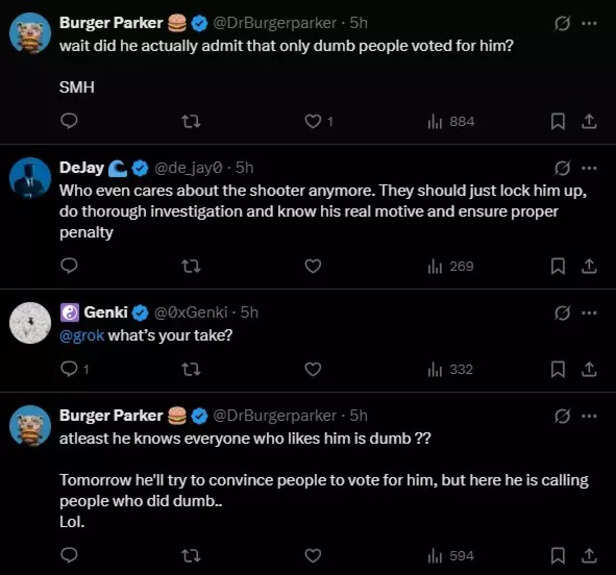
Task: View 884 views analytics on first tweet
Action: click(x=450, y=121)
